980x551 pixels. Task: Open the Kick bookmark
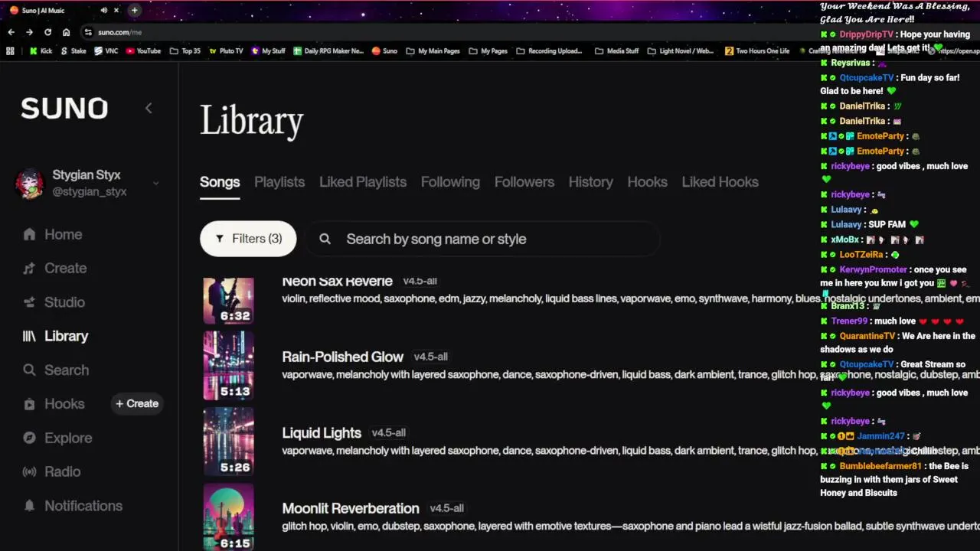[41, 51]
